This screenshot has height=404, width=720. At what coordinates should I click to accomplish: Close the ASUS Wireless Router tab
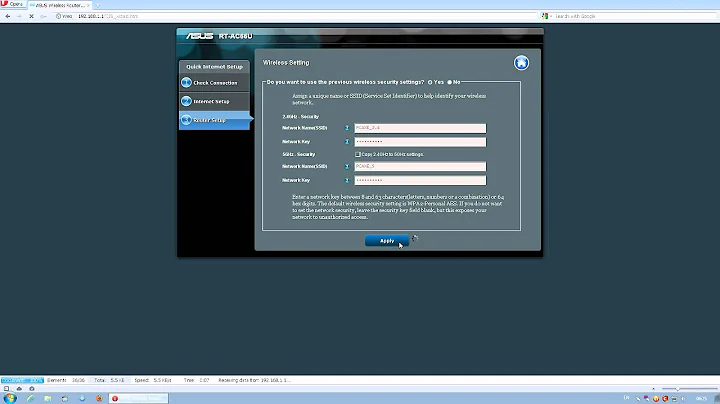point(88,5)
